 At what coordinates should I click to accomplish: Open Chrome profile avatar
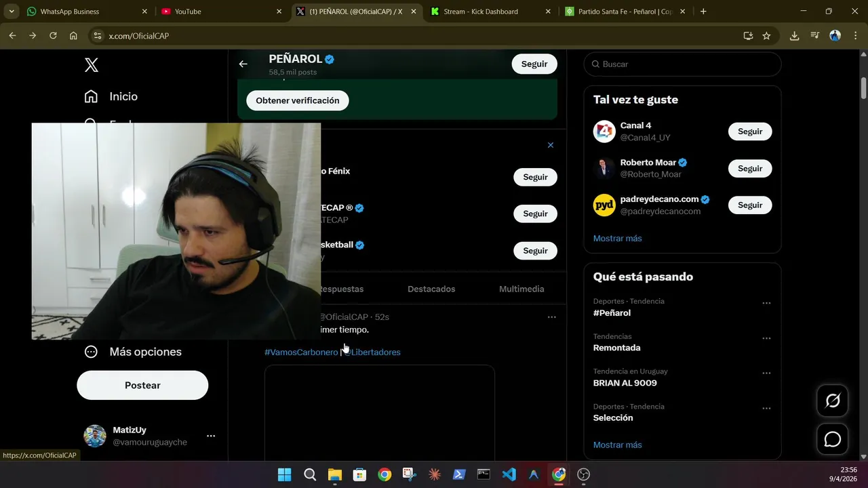(835, 36)
